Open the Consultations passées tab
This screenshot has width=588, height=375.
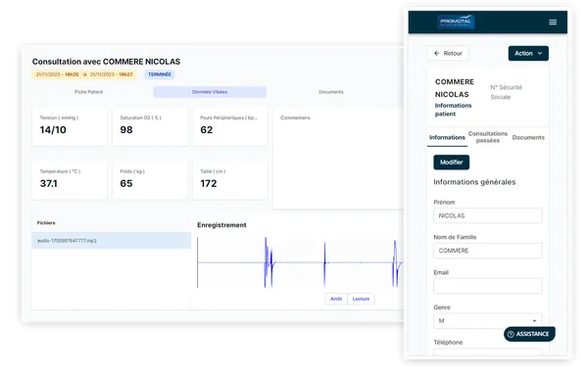[487, 137]
